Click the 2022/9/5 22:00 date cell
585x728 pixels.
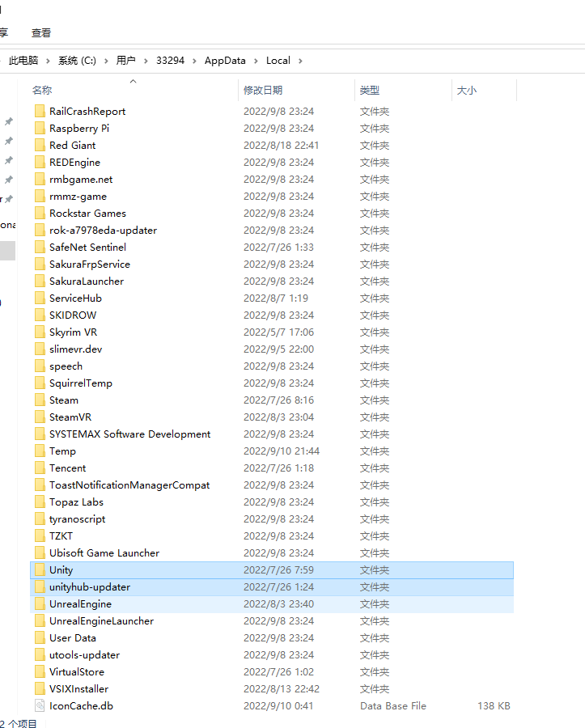coord(278,349)
